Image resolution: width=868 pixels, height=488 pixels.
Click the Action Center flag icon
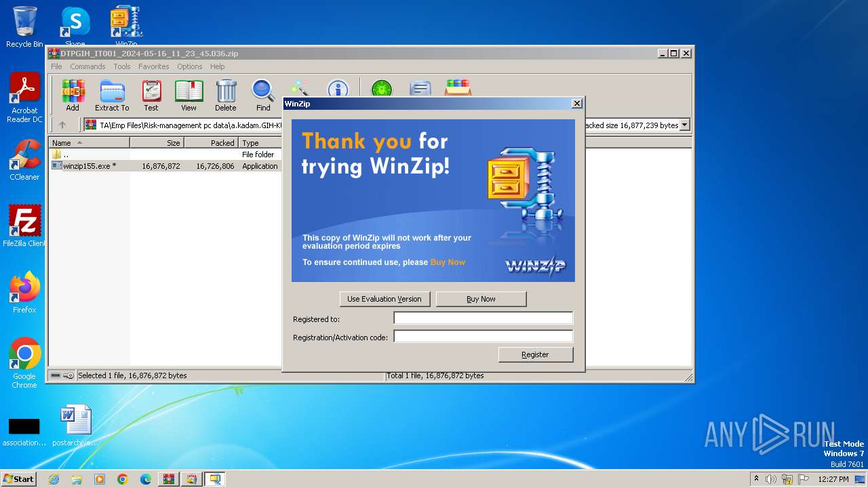pyautogui.click(x=804, y=479)
